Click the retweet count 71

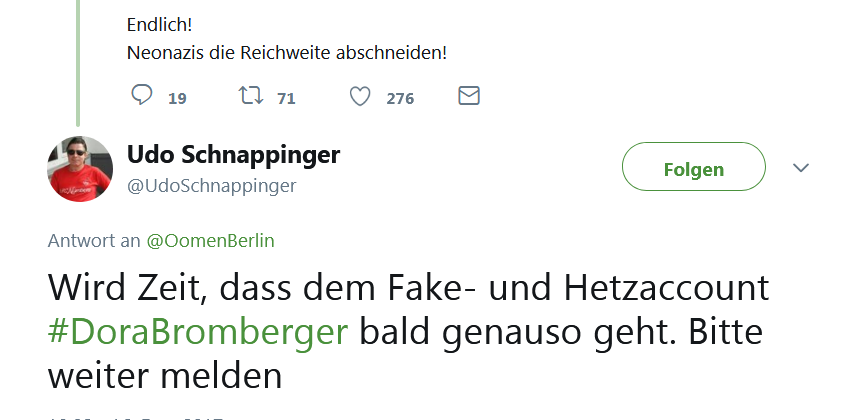[286, 98]
